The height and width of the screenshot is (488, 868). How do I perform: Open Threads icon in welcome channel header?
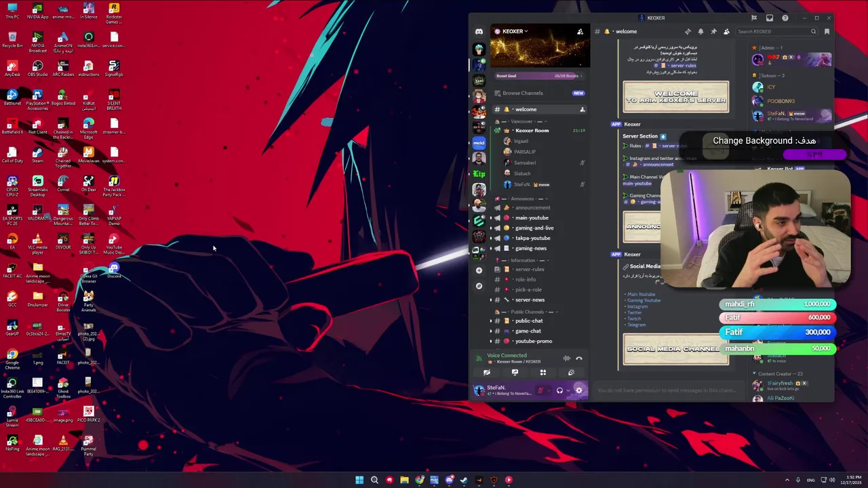point(688,31)
